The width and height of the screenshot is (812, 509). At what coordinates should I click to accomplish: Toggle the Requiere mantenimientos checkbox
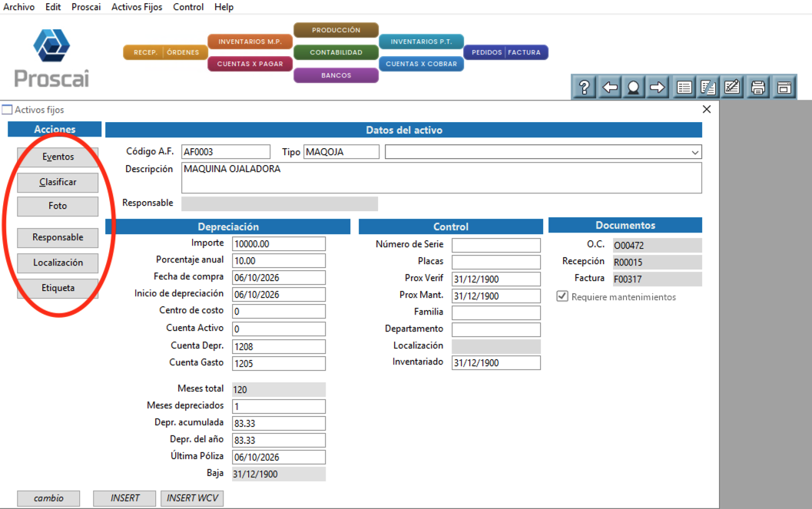(x=562, y=296)
